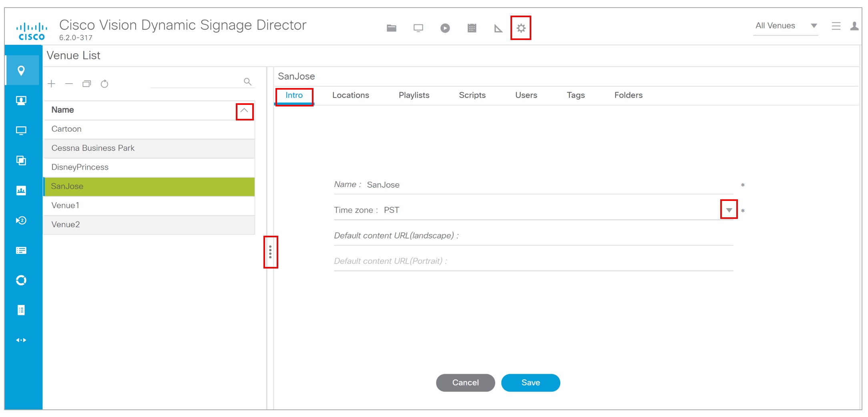
Task: Click the panel splitter handle dots
Action: point(270,252)
